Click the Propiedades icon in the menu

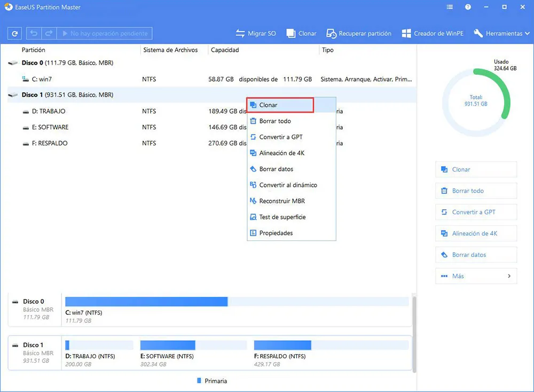pyautogui.click(x=253, y=233)
